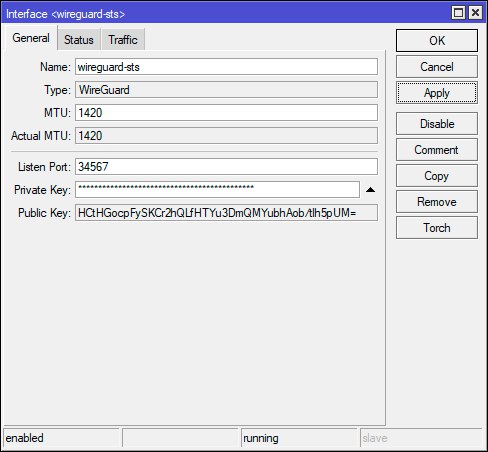Open Torch for this interface
The image size is (488, 452).
[437, 228]
